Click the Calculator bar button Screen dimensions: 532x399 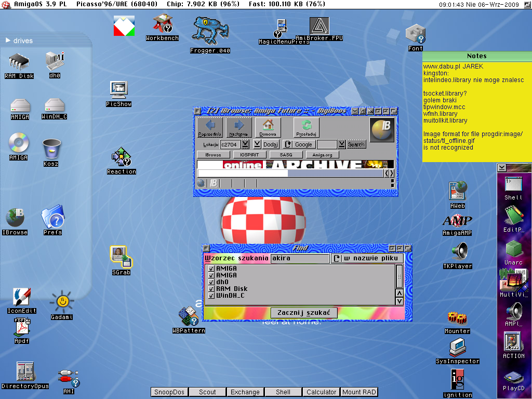click(321, 392)
